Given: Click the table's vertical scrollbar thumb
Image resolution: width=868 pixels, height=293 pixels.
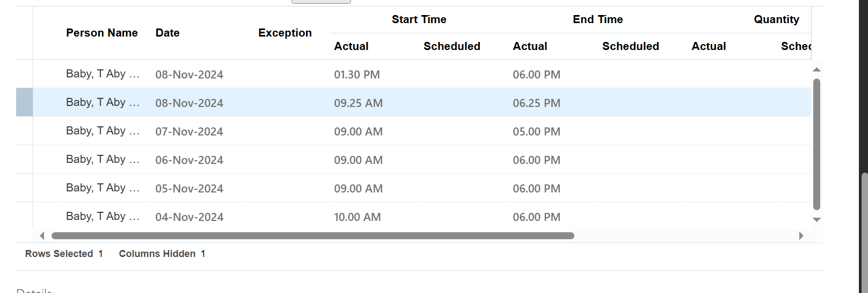Looking at the screenshot, I should (816, 144).
